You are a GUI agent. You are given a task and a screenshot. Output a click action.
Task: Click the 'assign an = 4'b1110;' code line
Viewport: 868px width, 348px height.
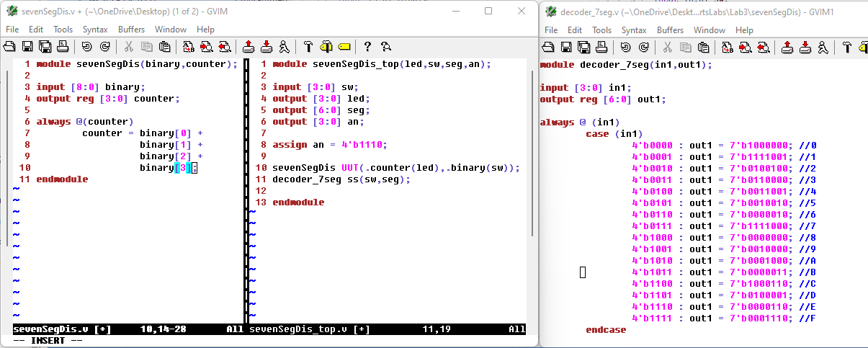(x=329, y=145)
